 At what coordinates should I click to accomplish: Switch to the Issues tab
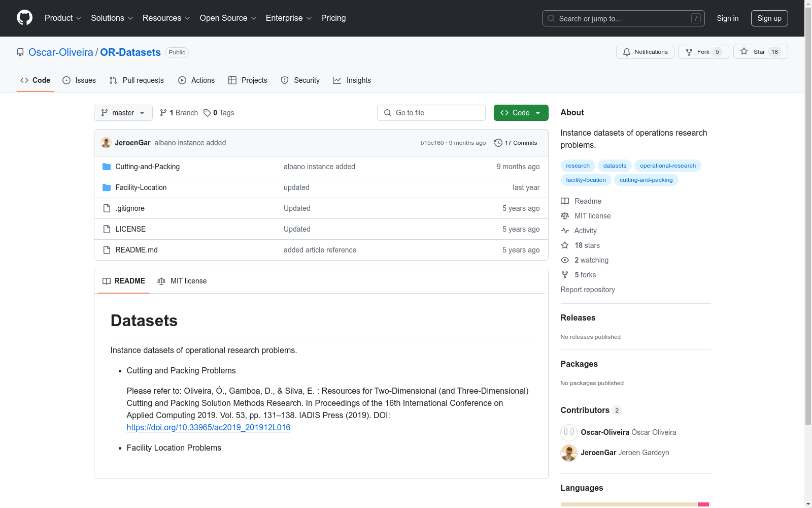(79, 80)
